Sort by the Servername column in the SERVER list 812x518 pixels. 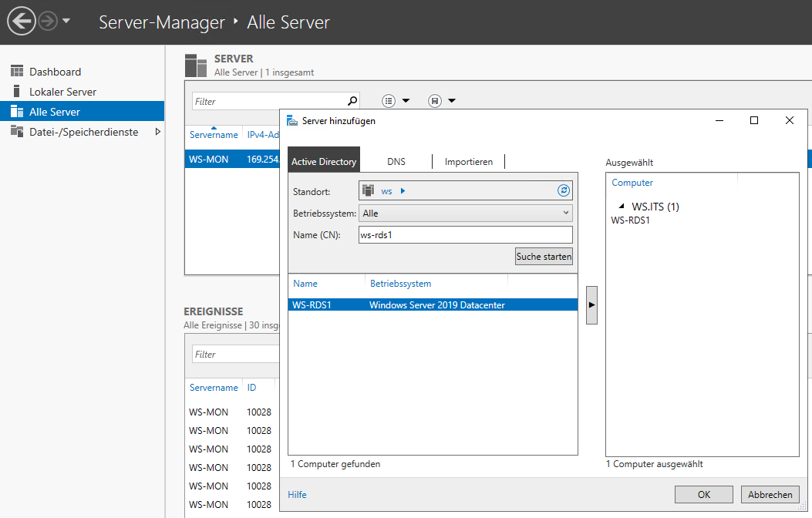coord(214,135)
